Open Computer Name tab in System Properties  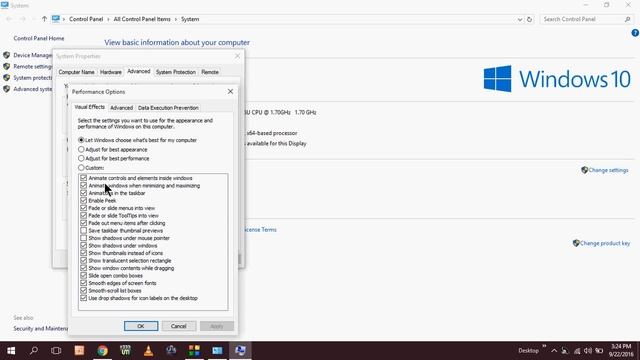click(76, 72)
